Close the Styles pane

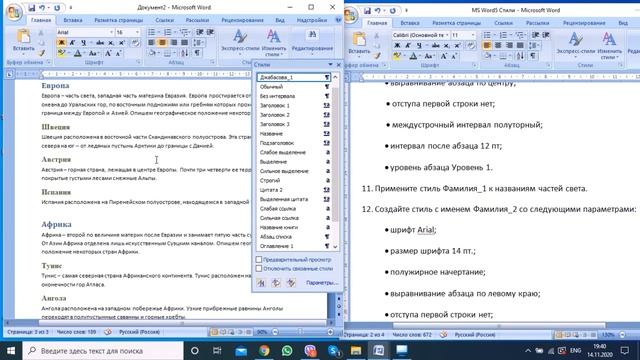coord(338,64)
